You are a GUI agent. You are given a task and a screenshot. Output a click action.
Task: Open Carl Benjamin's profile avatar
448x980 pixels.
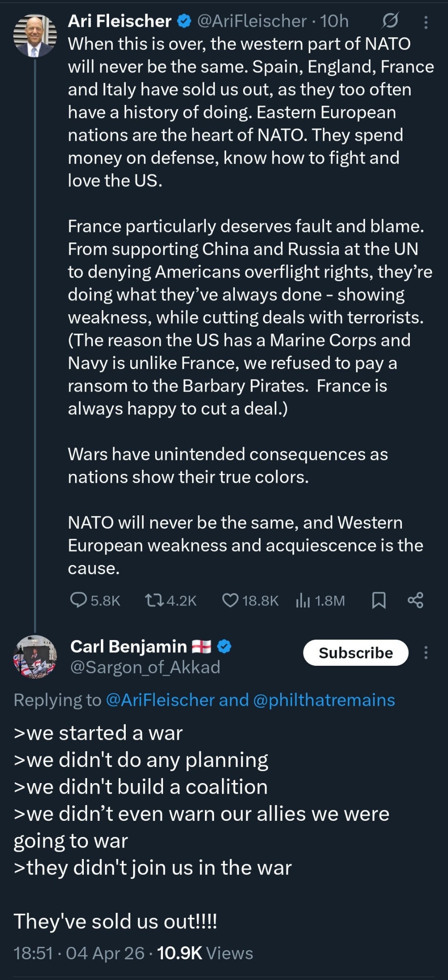(35, 657)
